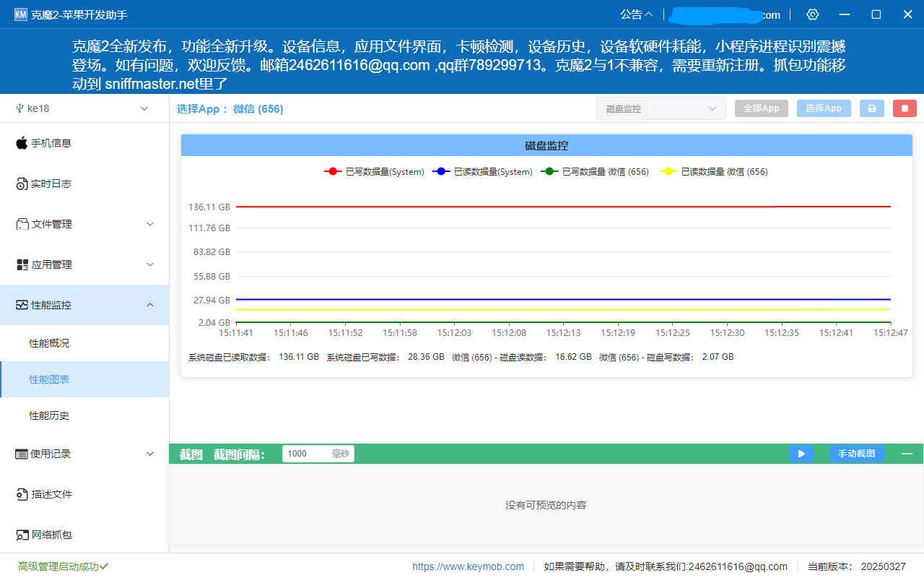Expand the 使用记录 chevron

[x=150, y=454]
